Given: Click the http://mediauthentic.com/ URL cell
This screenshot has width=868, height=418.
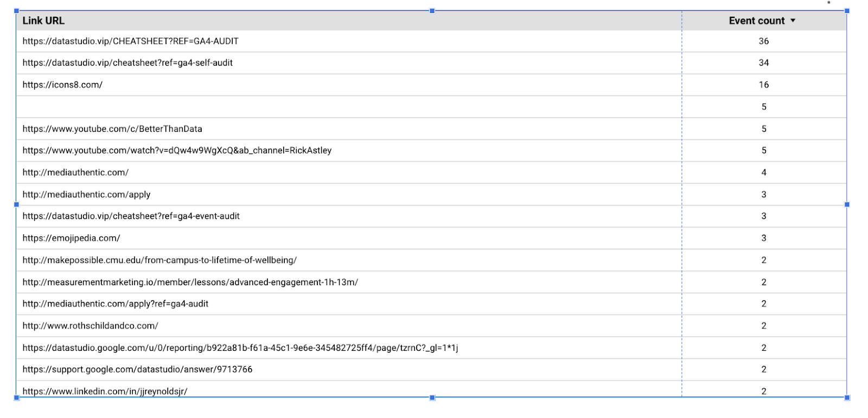Looking at the screenshot, I should [x=75, y=172].
